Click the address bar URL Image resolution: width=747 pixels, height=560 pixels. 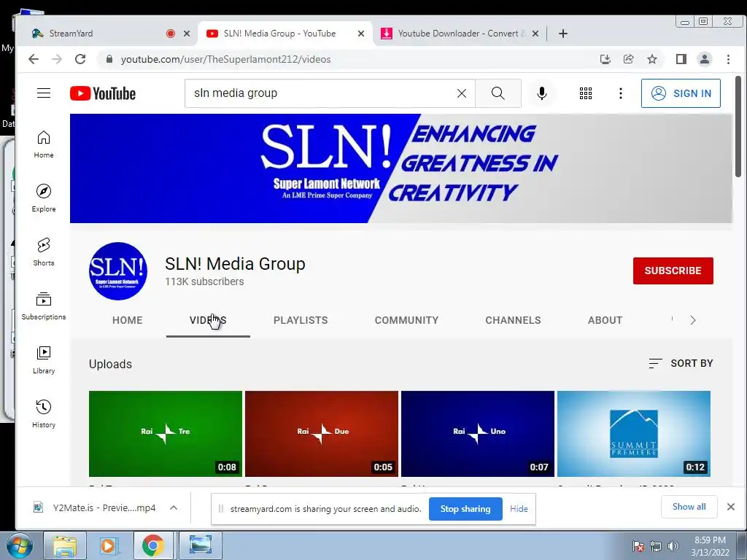(x=226, y=59)
